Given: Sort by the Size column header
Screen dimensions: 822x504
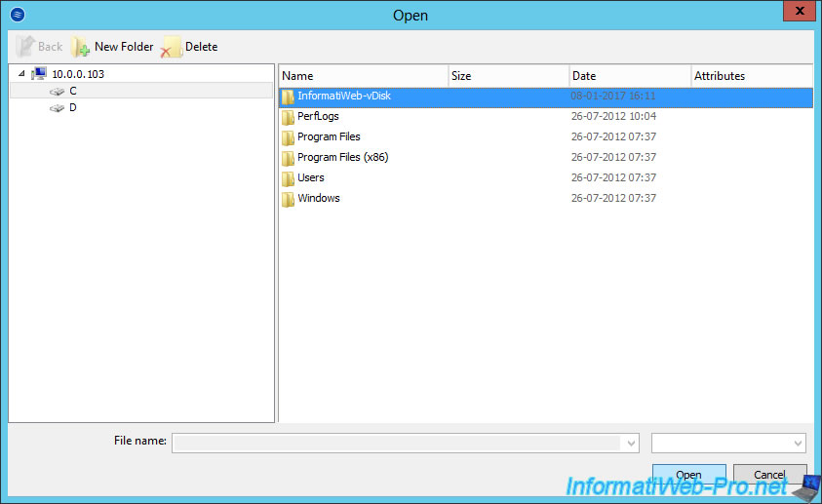Looking at the screenshot, I should pyautogui.click(x=507, y=76).
